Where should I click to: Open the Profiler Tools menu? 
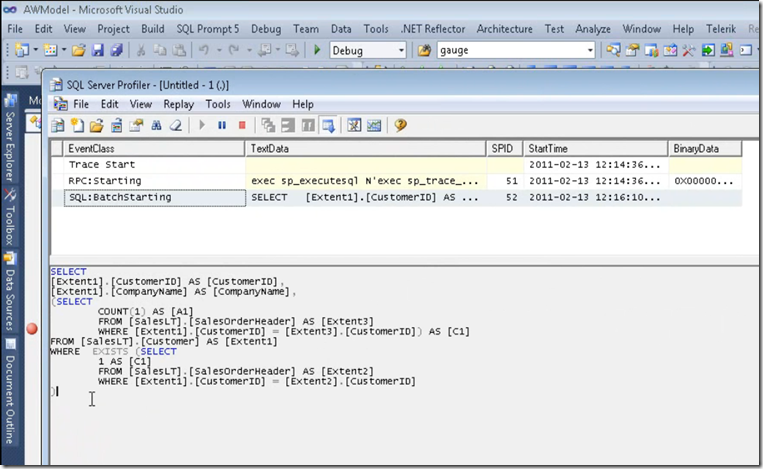pyautogui.click(x=218, y=104)
